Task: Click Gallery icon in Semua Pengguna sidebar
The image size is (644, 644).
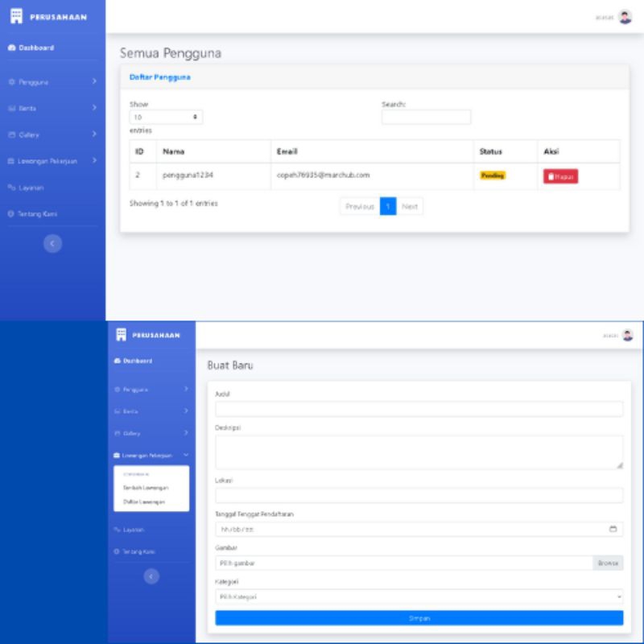Action: point(11,134)
